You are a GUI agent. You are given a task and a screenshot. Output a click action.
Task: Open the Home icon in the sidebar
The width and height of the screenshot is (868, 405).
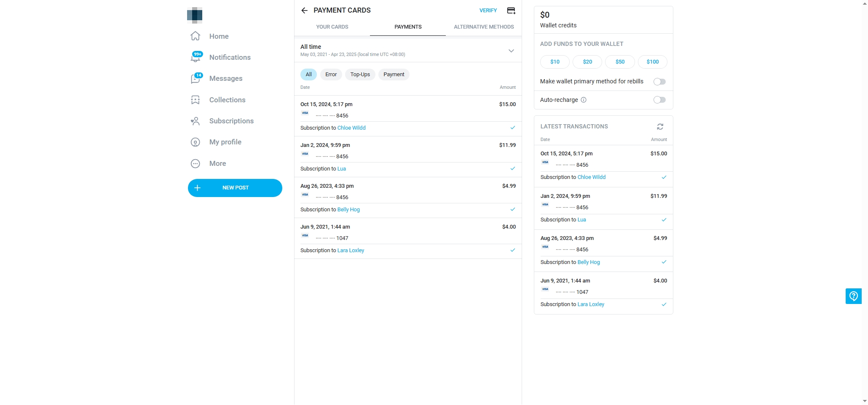coord(196,36)
